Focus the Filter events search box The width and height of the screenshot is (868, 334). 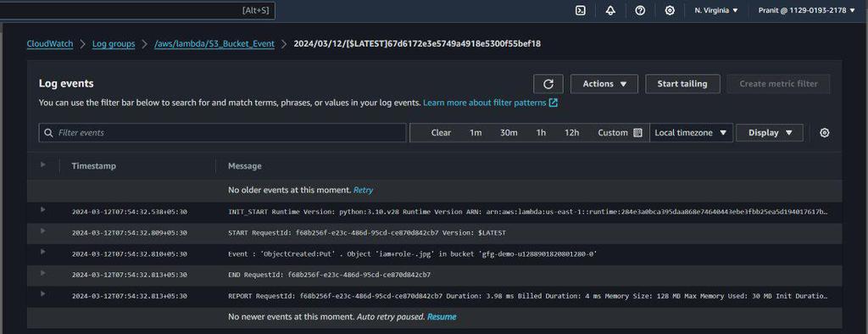tap(223, 133)
